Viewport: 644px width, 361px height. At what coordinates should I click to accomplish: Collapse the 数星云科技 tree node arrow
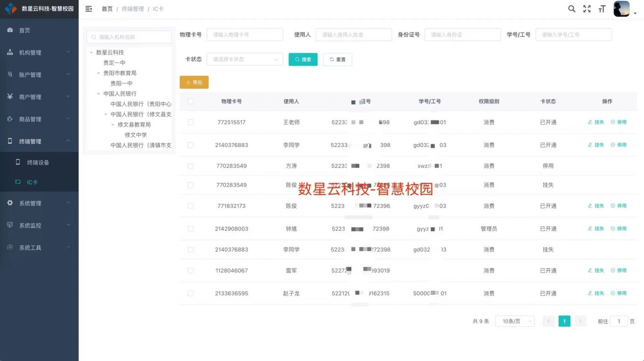[x=91, y=52]
